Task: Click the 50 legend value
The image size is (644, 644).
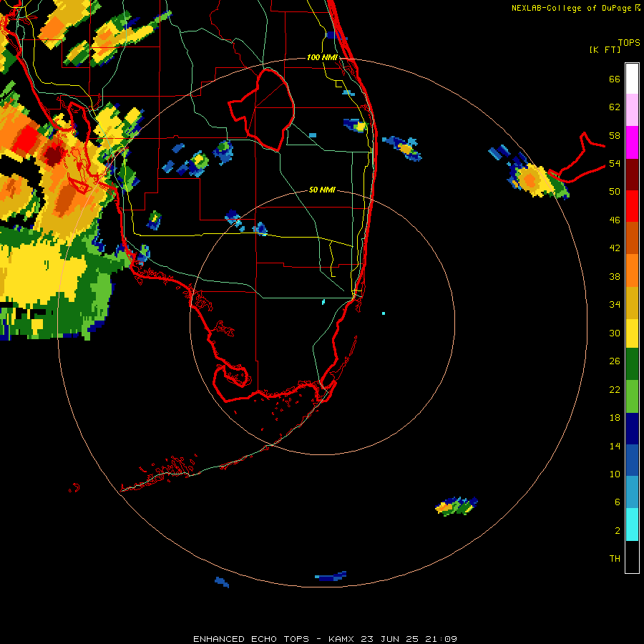Action: point(615,191)
